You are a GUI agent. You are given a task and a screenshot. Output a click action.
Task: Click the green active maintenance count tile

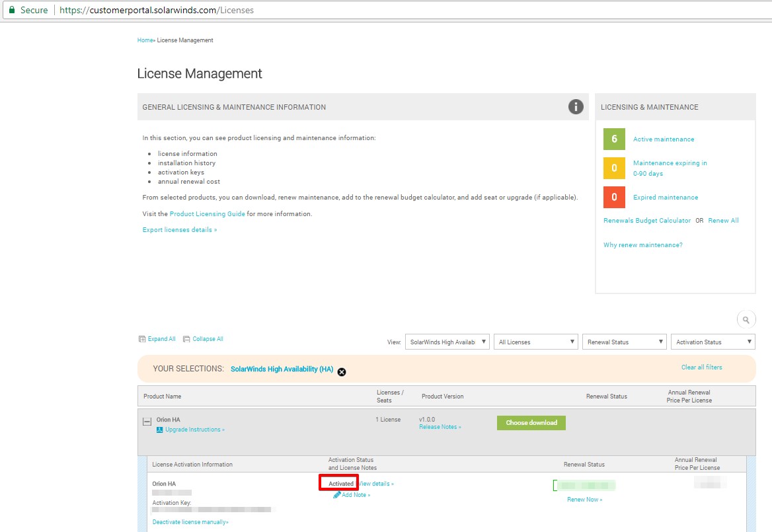pos(614,139)
